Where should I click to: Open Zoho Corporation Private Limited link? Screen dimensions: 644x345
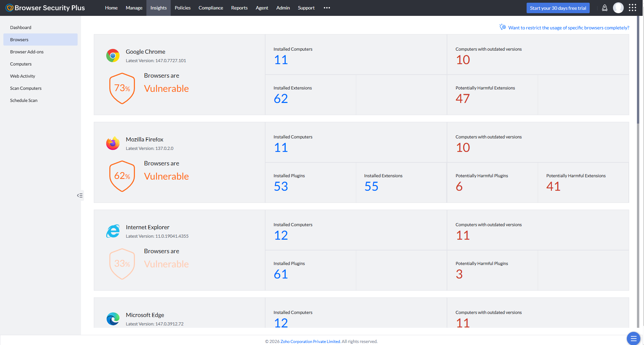pyautogui.click(x=310, y=341)
